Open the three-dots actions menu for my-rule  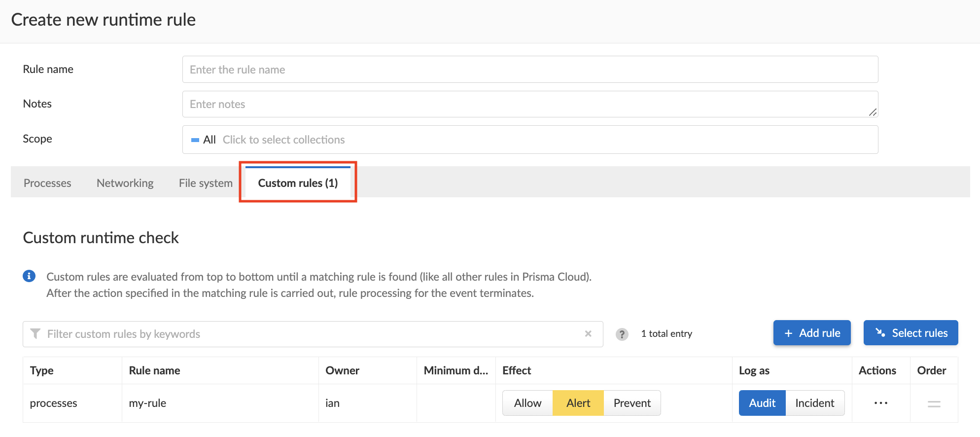[881, 403]
